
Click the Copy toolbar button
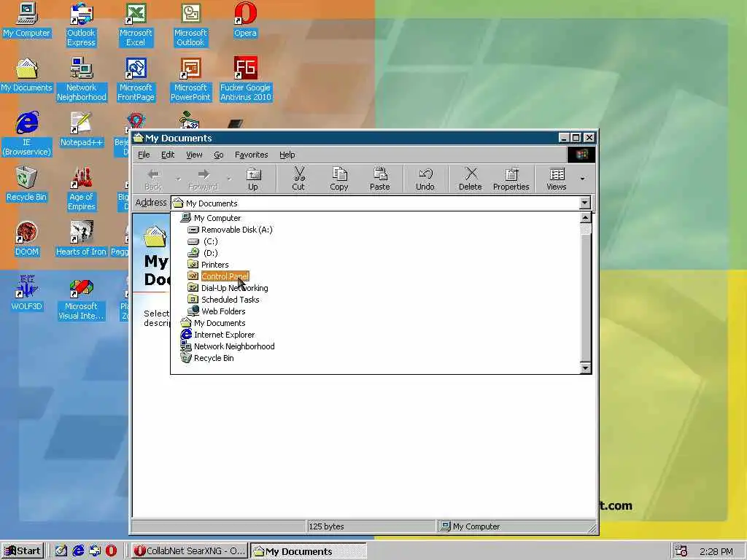[x=338, y=179]
